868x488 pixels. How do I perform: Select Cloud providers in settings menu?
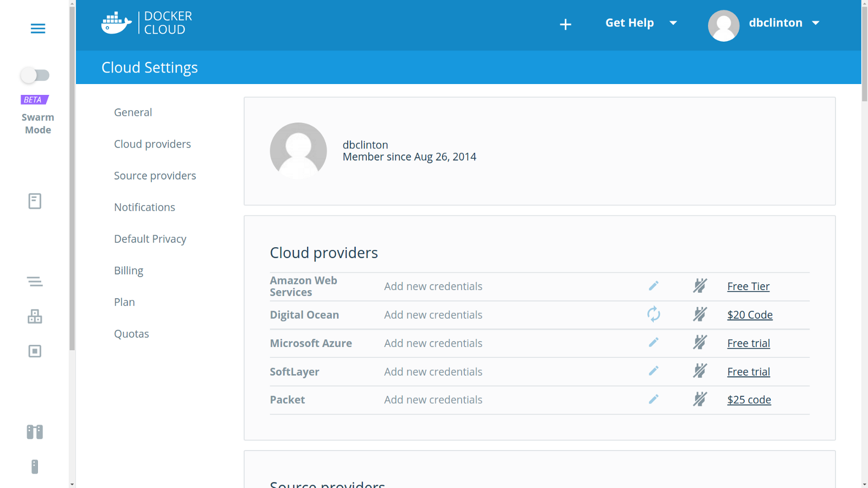pos(152,144)
